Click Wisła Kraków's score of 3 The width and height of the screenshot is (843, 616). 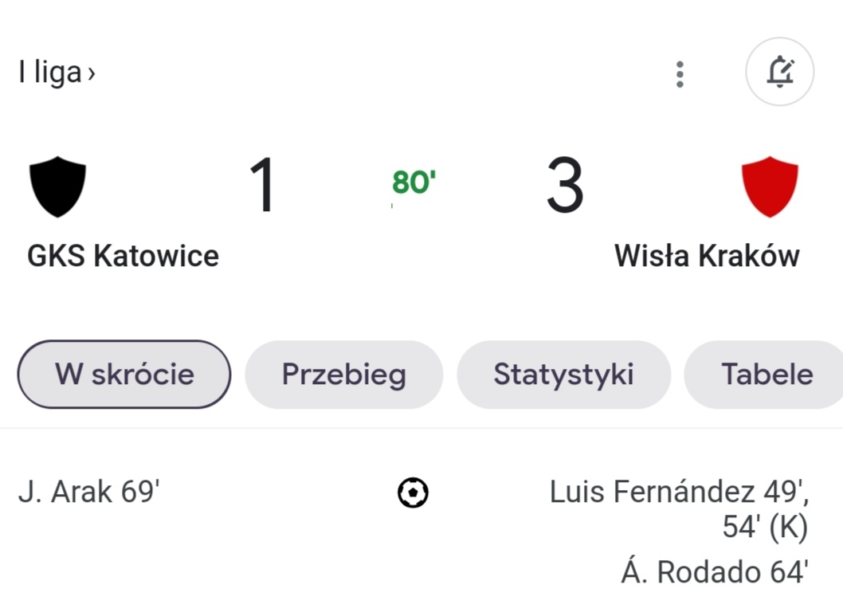565,186
